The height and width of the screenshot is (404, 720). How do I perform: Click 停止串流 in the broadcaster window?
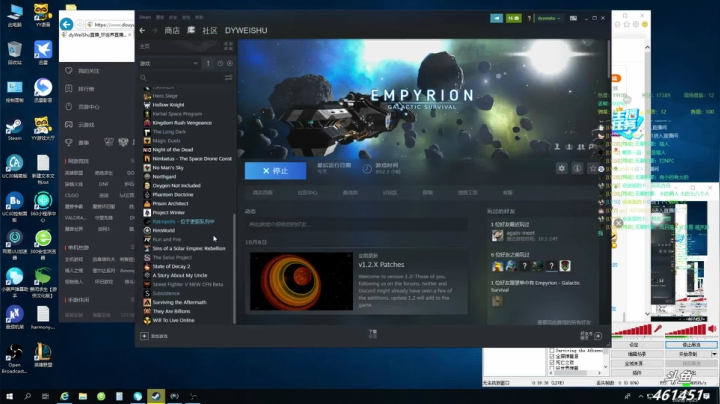(691, 344)
